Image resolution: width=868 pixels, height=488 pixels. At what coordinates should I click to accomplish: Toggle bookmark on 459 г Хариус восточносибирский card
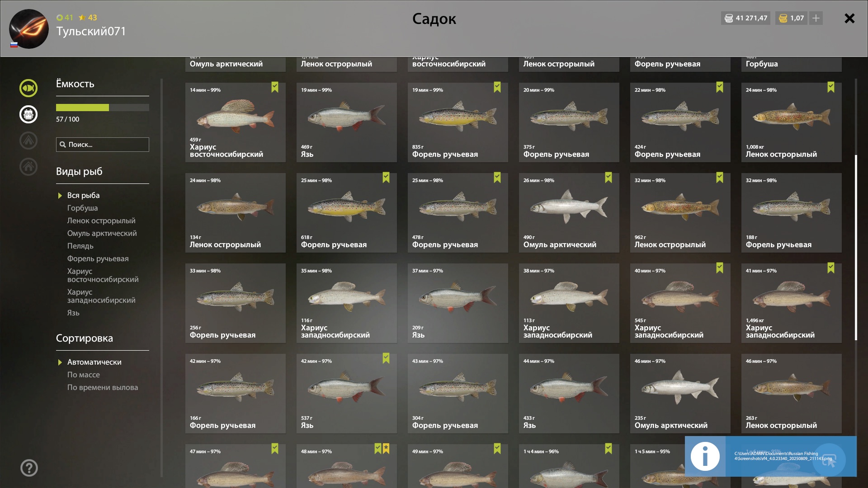click(x=275, y=87)
